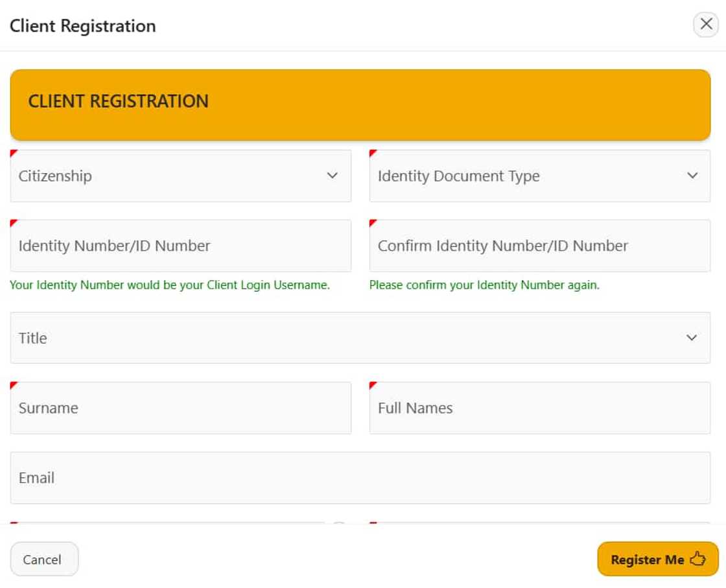Click the red required marker on Surname
Image resolution: width=726 pixels, height=588 pixels.
tap(14, 385)
